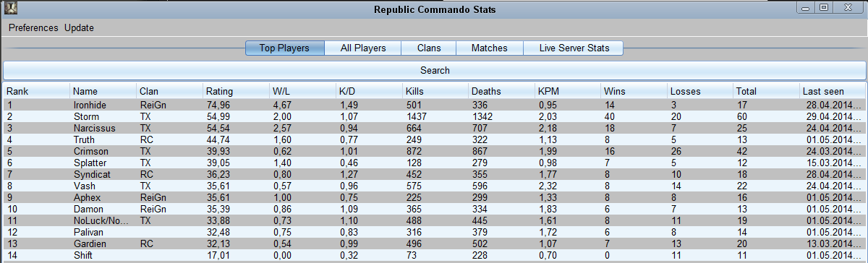868x263 pixels.
Task: Sort by the Kills column header
Action: 435,92
